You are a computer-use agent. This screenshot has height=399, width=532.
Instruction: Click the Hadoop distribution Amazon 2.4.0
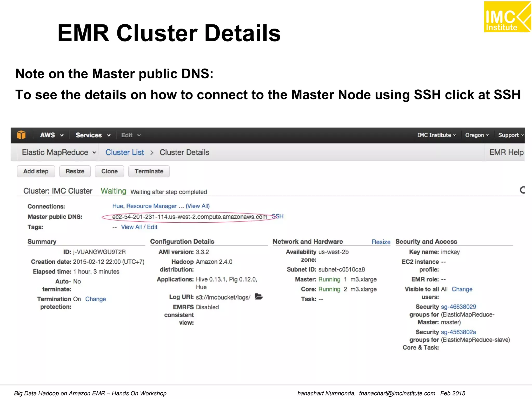214,262
